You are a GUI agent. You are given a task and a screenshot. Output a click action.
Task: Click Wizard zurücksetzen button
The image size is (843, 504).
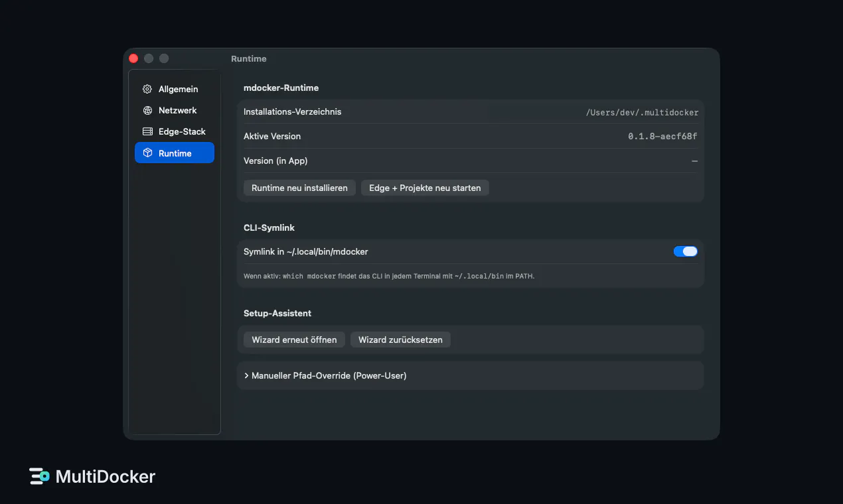coord(400,340)
